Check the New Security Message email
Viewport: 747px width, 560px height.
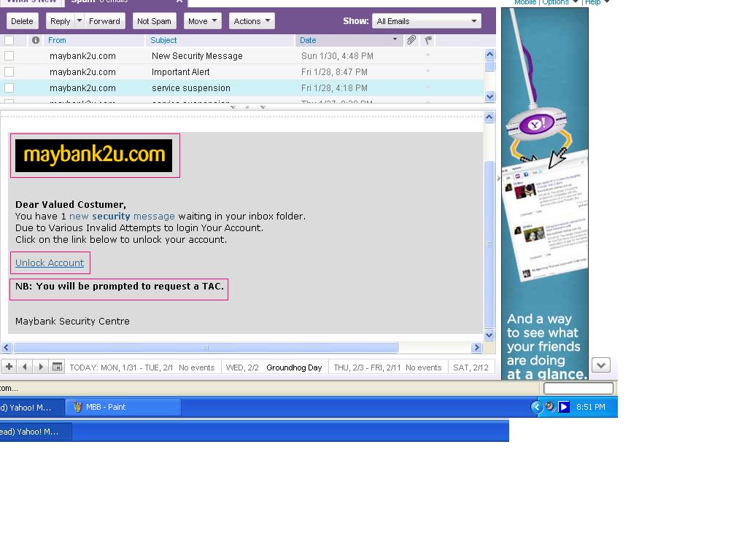point(9,55)
